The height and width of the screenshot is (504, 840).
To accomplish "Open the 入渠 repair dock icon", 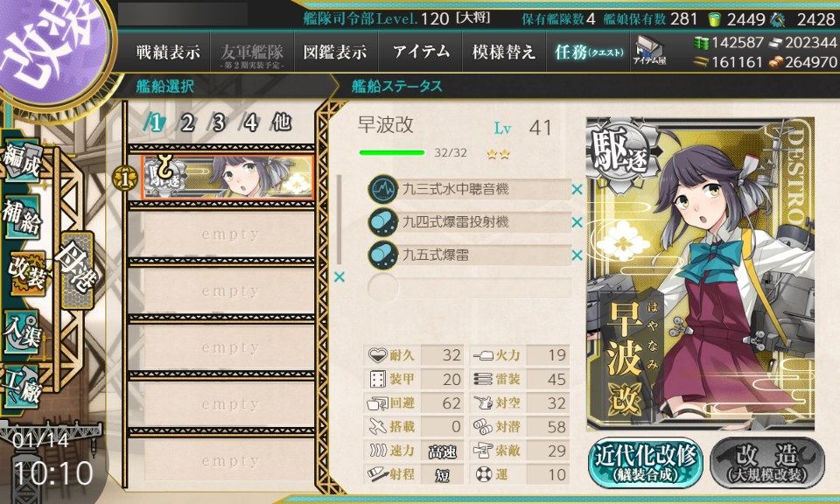I will click(22, 332).
